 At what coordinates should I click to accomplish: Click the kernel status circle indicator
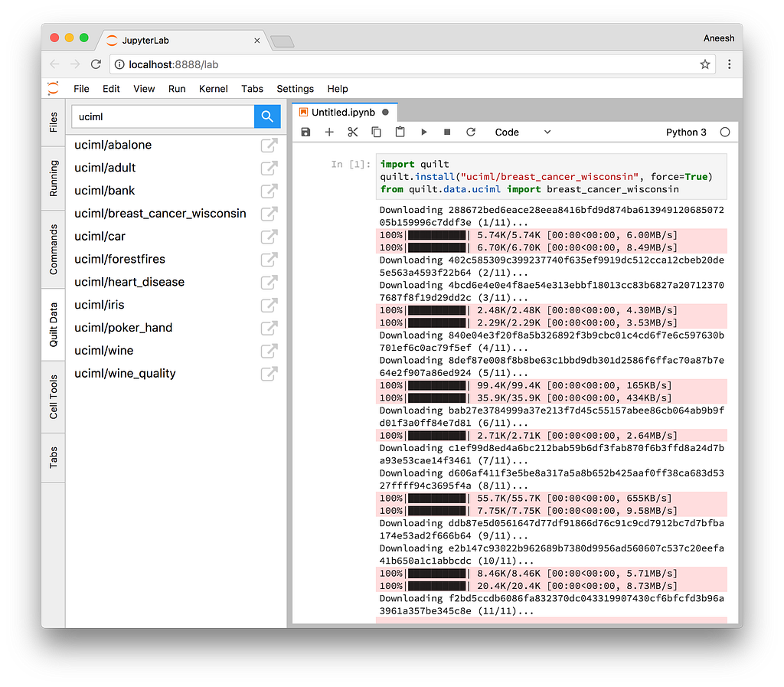click(x=724, y=132)
